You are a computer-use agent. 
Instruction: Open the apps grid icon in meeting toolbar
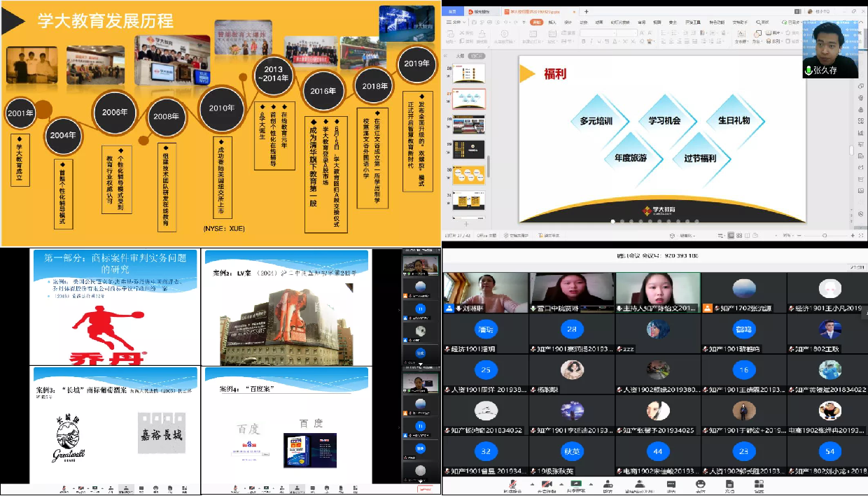759,485
